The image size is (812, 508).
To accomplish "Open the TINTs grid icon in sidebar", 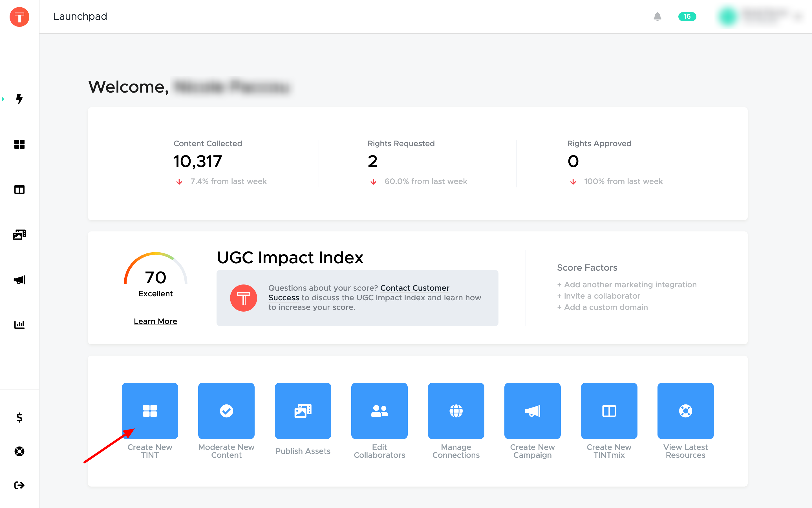I will click(x=19, y=144).
